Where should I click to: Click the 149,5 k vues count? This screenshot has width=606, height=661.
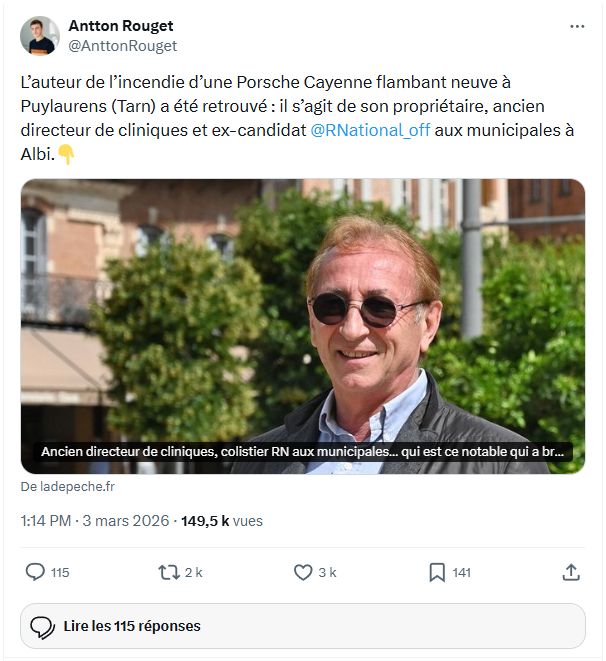click(222, 521)
